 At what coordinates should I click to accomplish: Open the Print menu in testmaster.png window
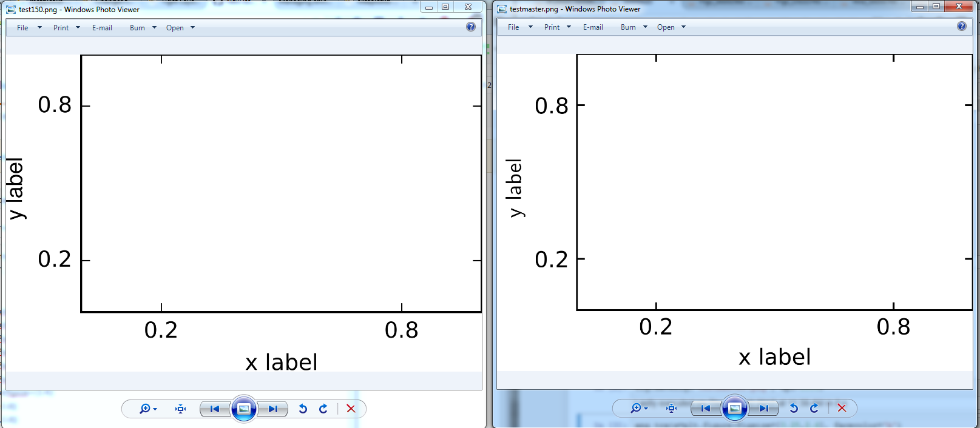click(x=558, y=27)
